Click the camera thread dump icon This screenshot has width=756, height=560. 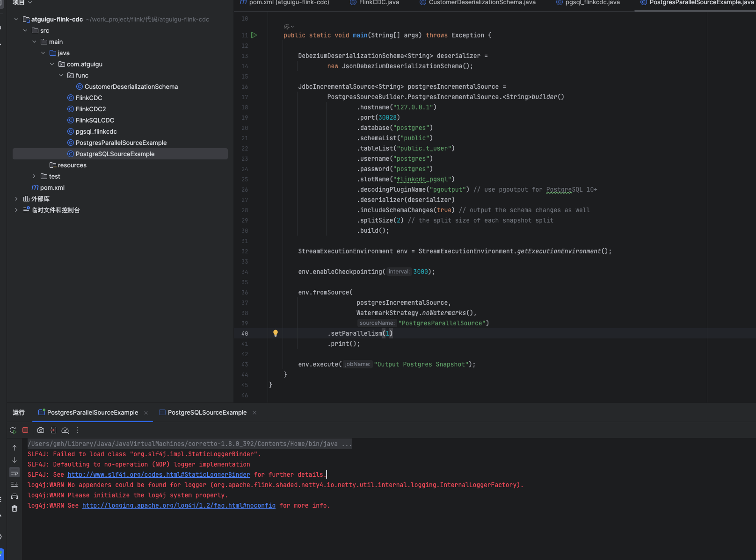point(41,430)
